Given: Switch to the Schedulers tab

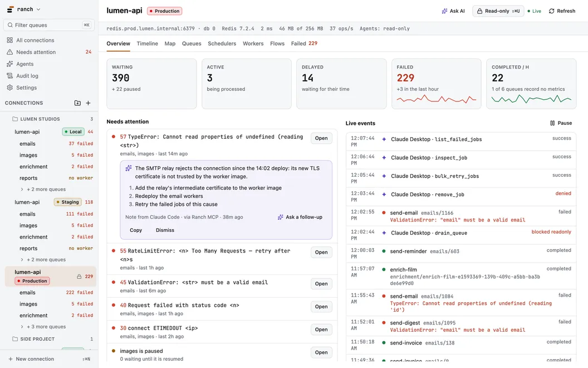Looking at the screenshot, I should [x=222, y=43].
